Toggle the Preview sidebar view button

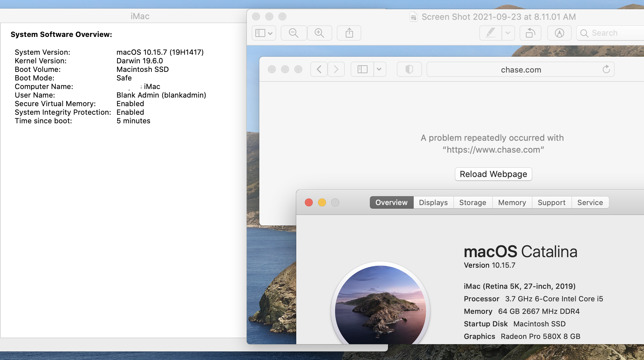260,33
